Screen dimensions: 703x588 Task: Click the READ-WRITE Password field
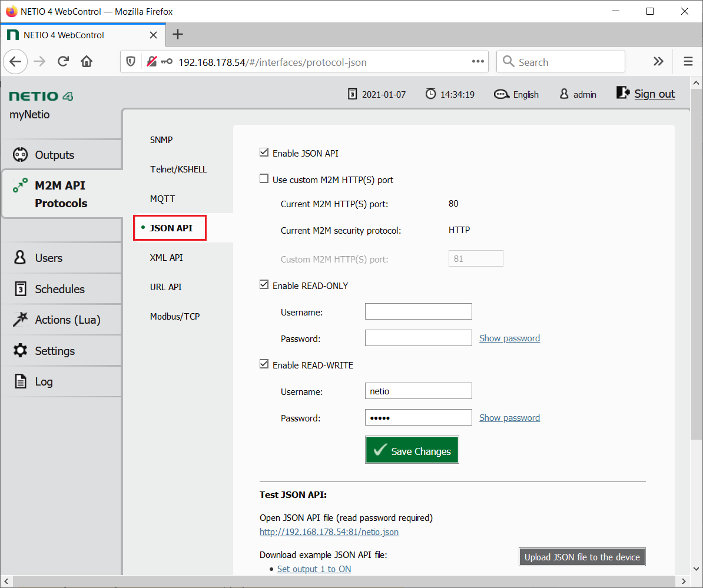pyautogui.click(x=418, y=417)
